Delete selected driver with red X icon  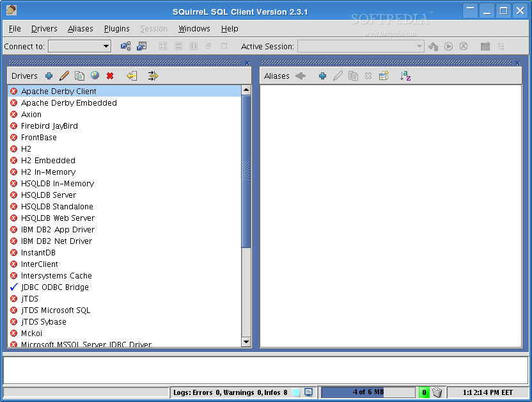[x=110, y=76]
